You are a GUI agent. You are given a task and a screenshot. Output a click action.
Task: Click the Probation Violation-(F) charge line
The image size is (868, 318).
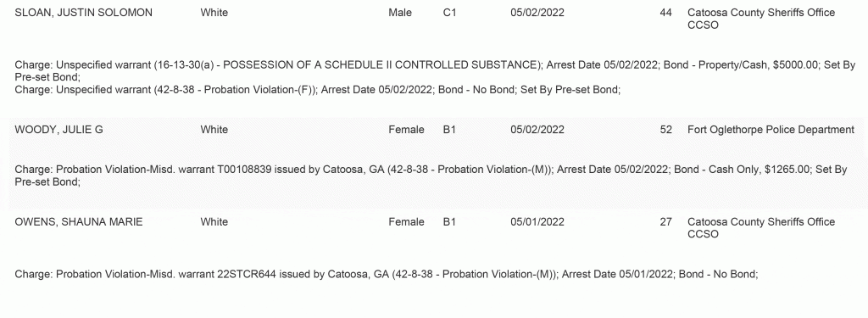(x=318, y=90)
